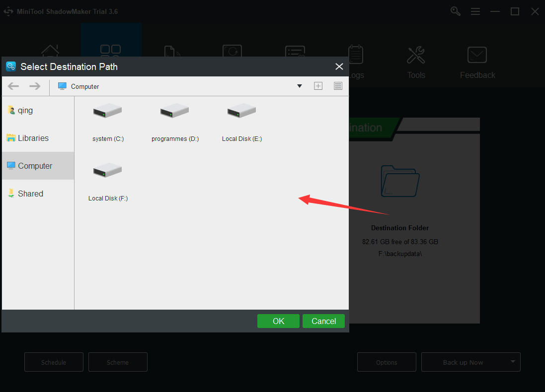Create a new folder with plus icon
This screenshot has width=545, height=392.
point(318,86)
